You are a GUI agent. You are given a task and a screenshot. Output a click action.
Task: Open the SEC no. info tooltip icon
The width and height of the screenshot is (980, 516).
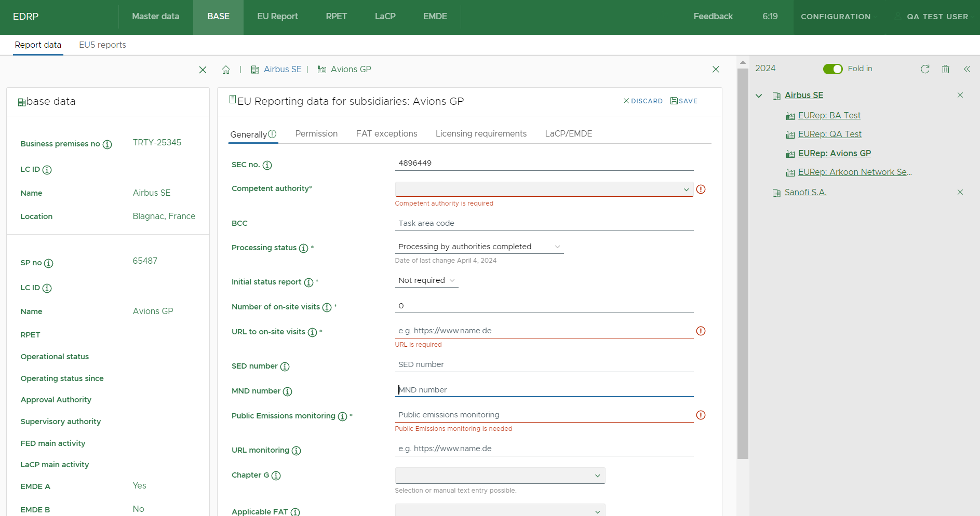tap(267, 165)
